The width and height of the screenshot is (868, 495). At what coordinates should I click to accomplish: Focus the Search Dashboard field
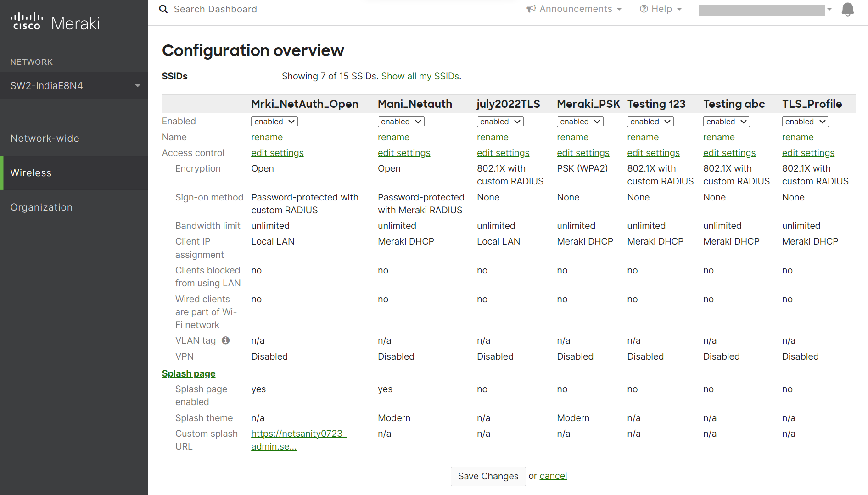click(x=215, y=9)
